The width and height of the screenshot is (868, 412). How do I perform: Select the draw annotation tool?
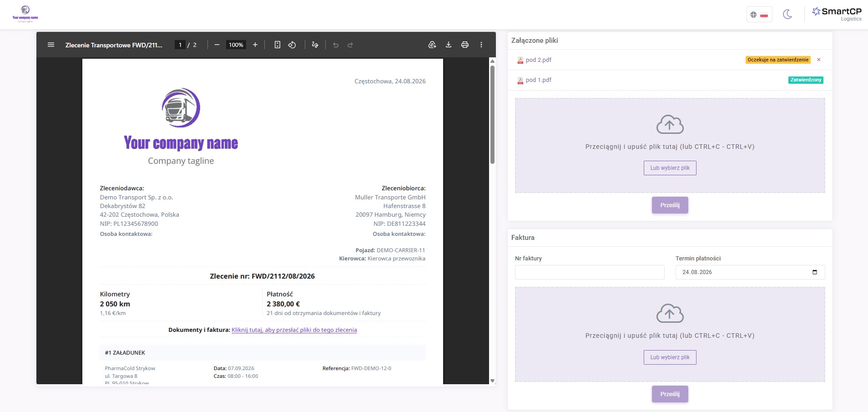[x=315, y=45]
